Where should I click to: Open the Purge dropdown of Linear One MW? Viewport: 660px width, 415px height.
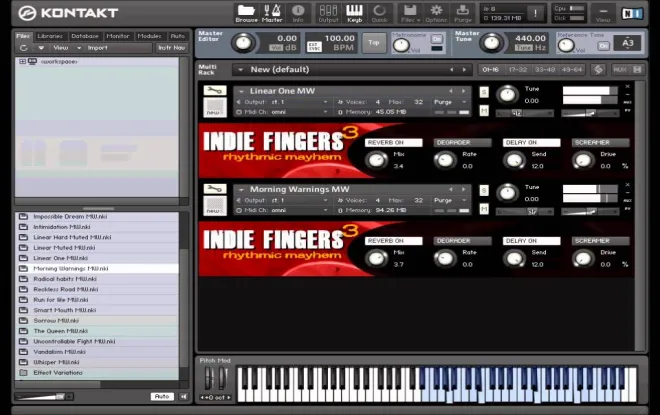coord(451,102)
